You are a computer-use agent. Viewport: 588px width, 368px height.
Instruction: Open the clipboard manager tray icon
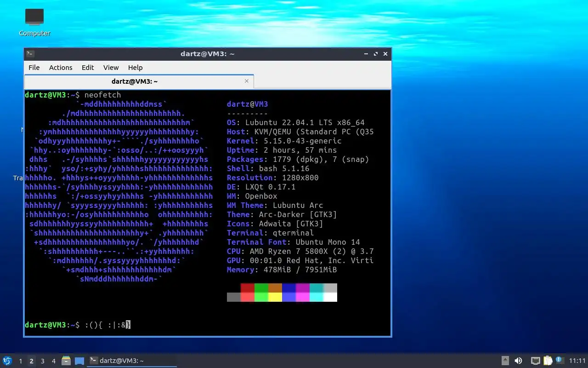pos(548,361)
